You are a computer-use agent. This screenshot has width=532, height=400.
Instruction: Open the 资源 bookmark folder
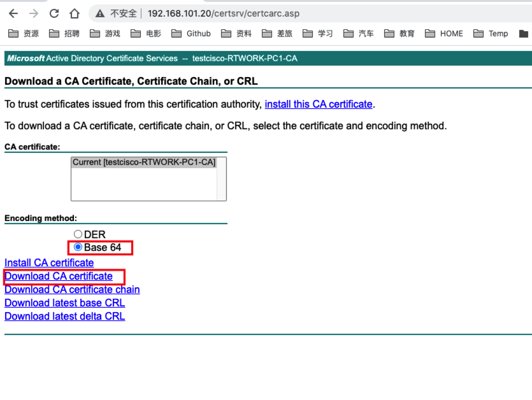click(x=23, y=33)
